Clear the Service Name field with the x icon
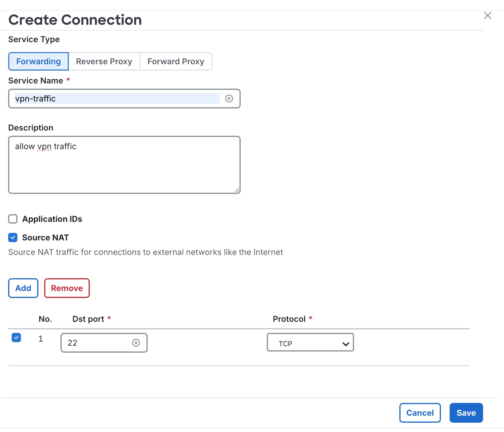Viewport: 504px width, 432px height. (x=229, y=99)
